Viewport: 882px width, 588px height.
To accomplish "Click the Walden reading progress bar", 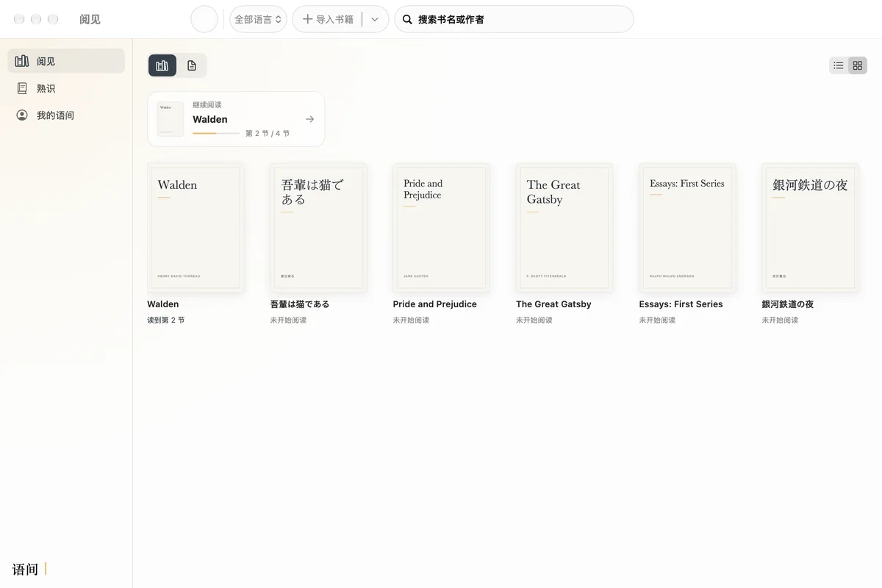I will tap(216, 133).
